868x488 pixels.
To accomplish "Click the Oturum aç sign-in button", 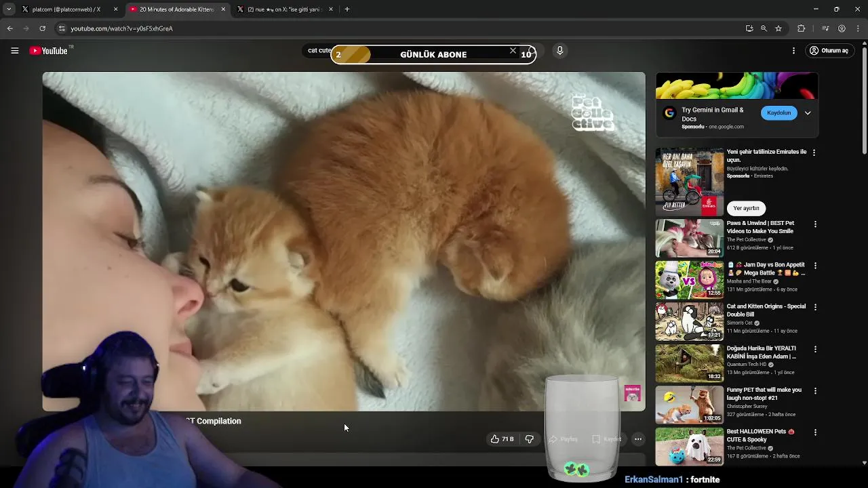I will [x=829, y=51].
